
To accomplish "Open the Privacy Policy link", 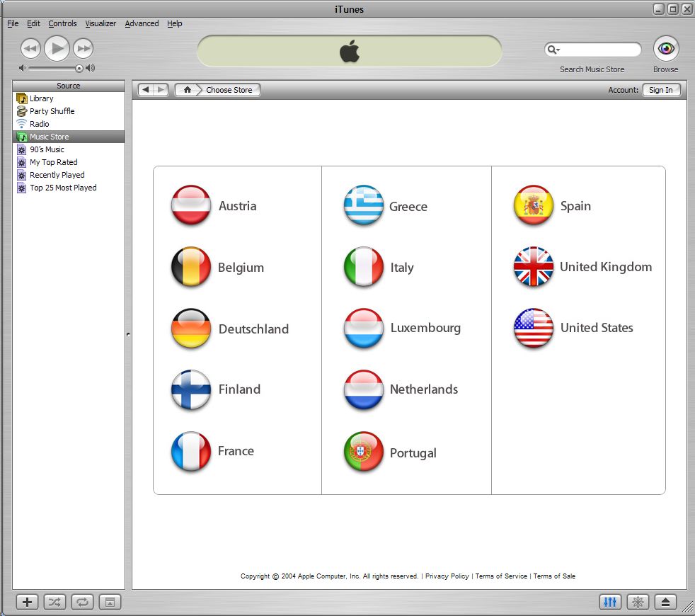I will click(447, 576).
